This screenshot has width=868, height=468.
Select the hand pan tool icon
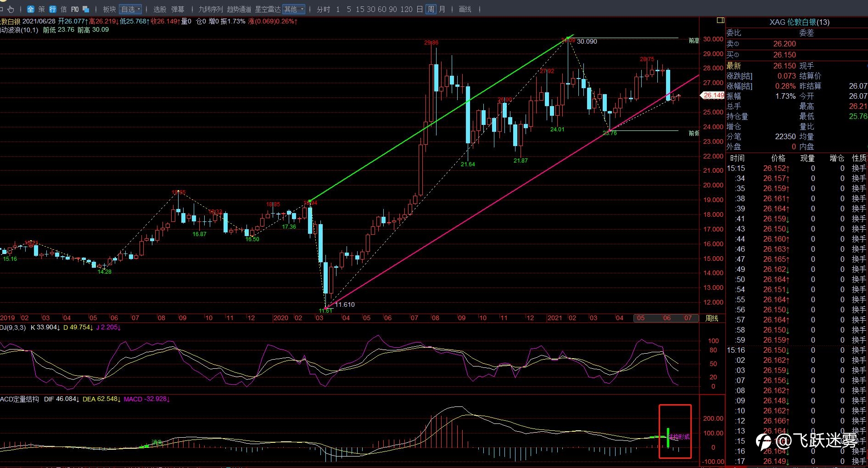click(11, 9)
